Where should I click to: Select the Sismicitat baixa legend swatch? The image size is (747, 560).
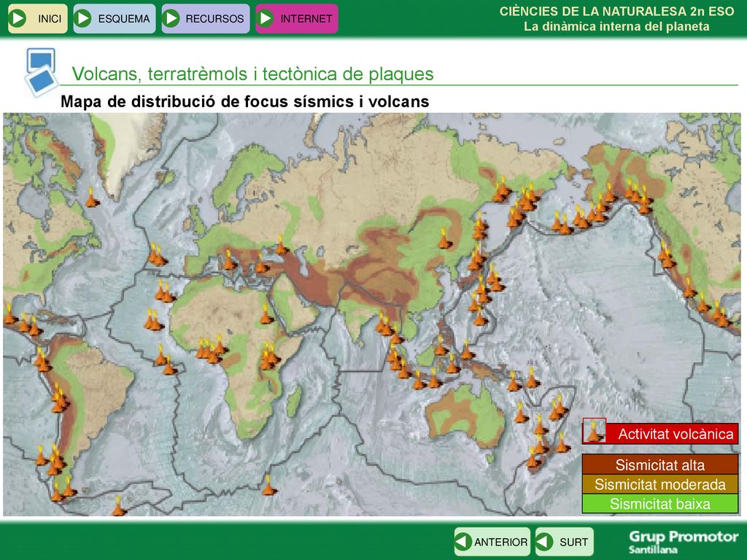click(x=660, y=503)
